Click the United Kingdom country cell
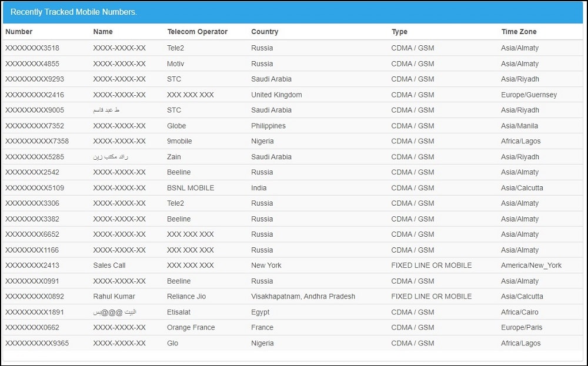 point(276,95)
